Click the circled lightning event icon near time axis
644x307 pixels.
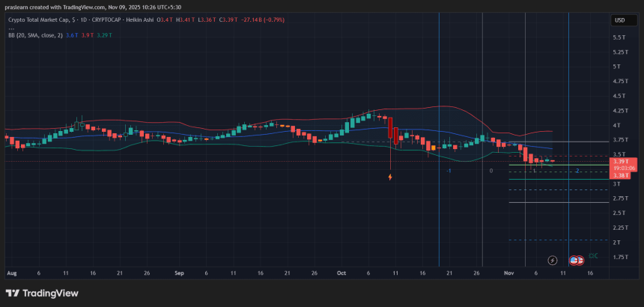pyautogui.click(x=553, y=260)
